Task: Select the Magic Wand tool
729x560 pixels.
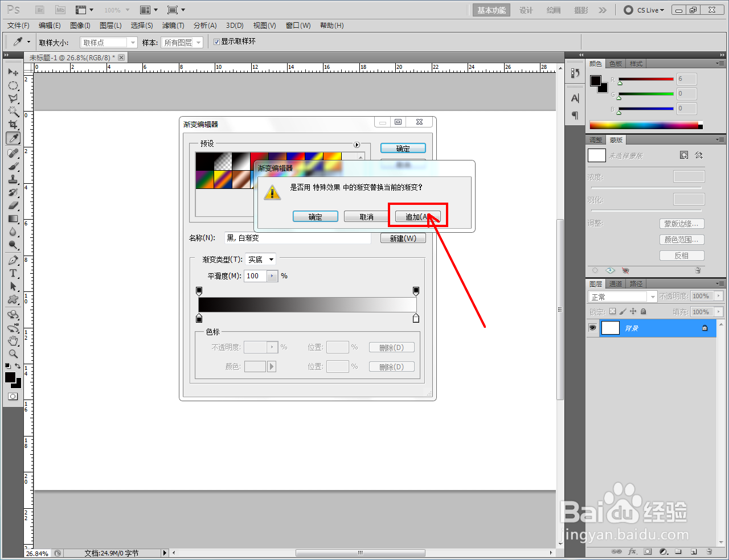Action: pyautogui.click(x=13, y=112)
